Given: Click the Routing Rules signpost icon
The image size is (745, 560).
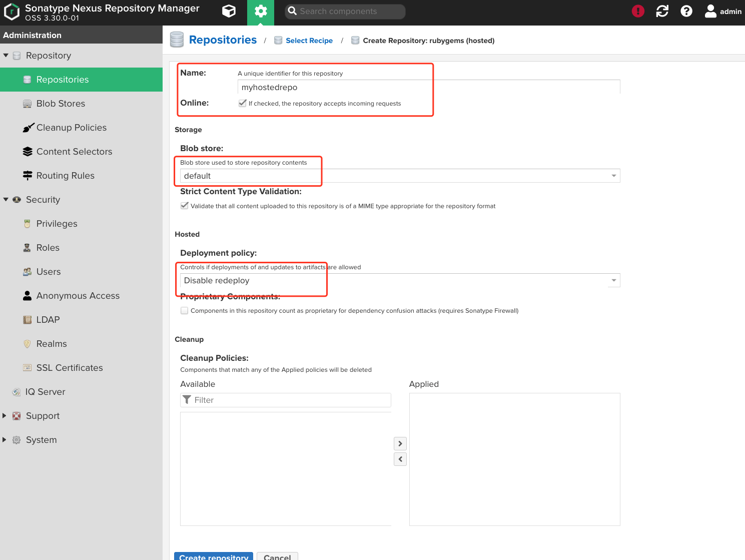Looking at the screenshot, I should coord(28,176).
